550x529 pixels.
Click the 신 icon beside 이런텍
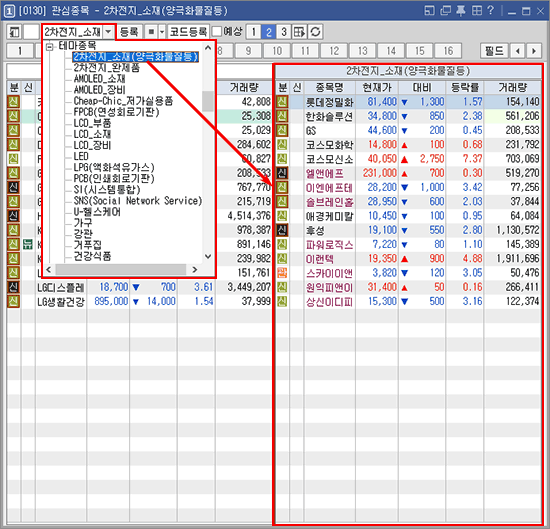[x=282, y=259]
